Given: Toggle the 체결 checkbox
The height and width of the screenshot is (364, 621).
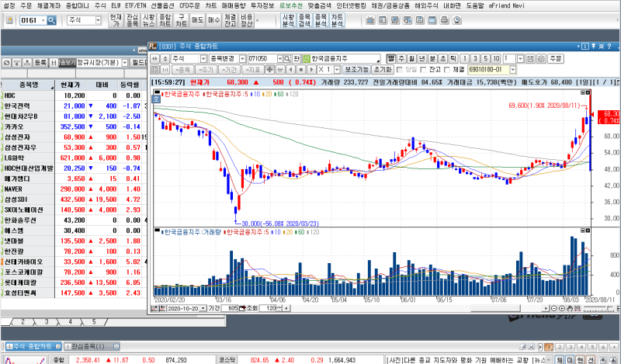Looking at the screenshot, I should click(x=447, y=70).
